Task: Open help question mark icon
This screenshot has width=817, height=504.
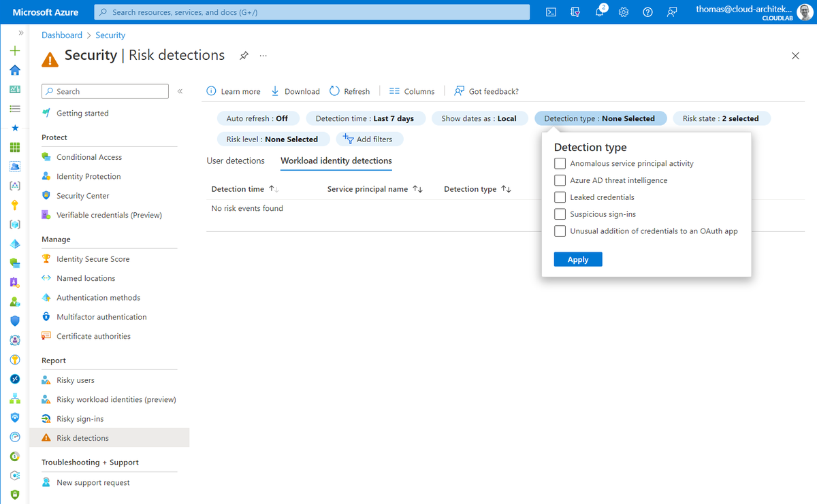Action: coord(647,12)
